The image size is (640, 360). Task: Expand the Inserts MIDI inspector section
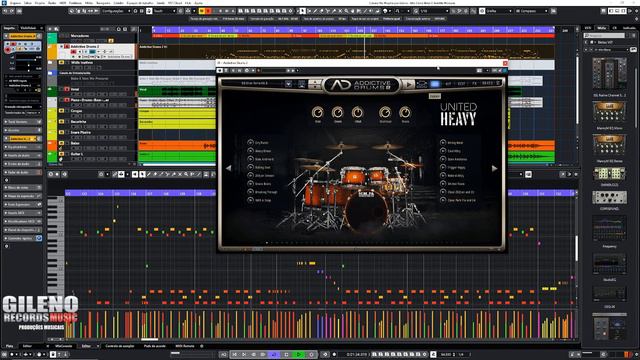(22, 213)
